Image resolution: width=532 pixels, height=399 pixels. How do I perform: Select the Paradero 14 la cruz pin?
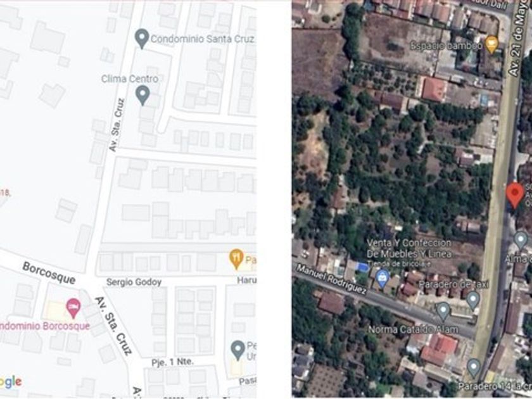coord(473,369)
